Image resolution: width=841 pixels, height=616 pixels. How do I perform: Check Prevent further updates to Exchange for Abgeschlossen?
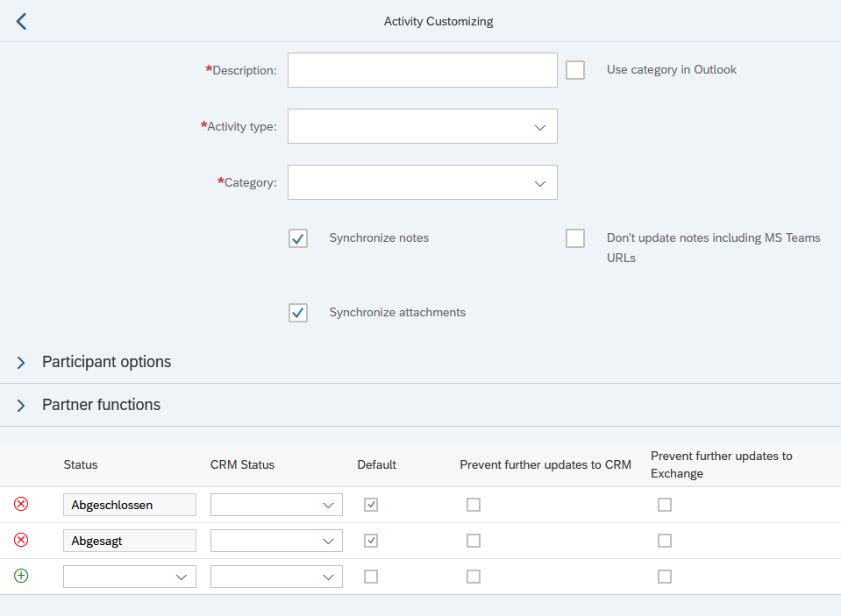pyautogui.click(x=665, y=505)
